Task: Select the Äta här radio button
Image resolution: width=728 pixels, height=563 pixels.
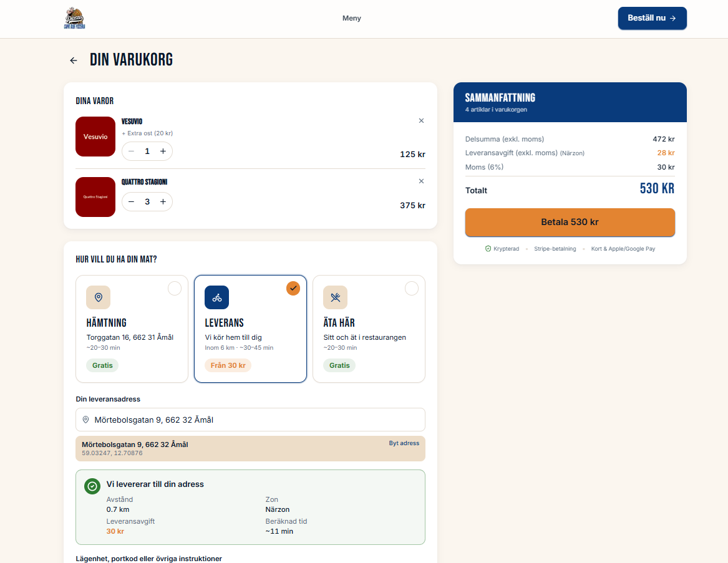Action: point(411,289)
